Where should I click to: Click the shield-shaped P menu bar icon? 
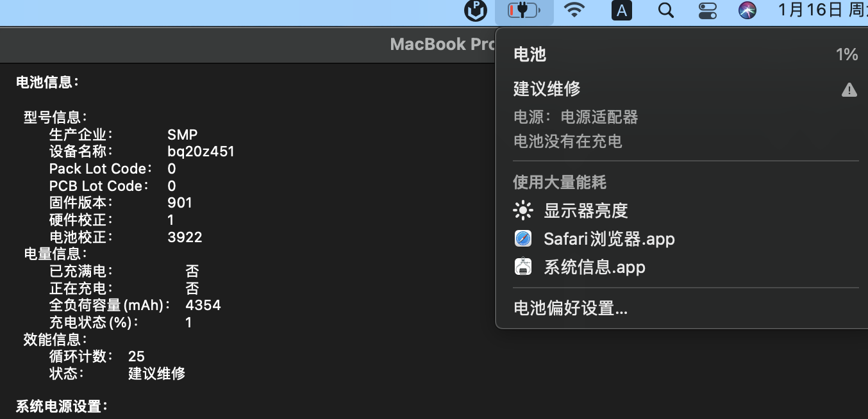[476, 11]
